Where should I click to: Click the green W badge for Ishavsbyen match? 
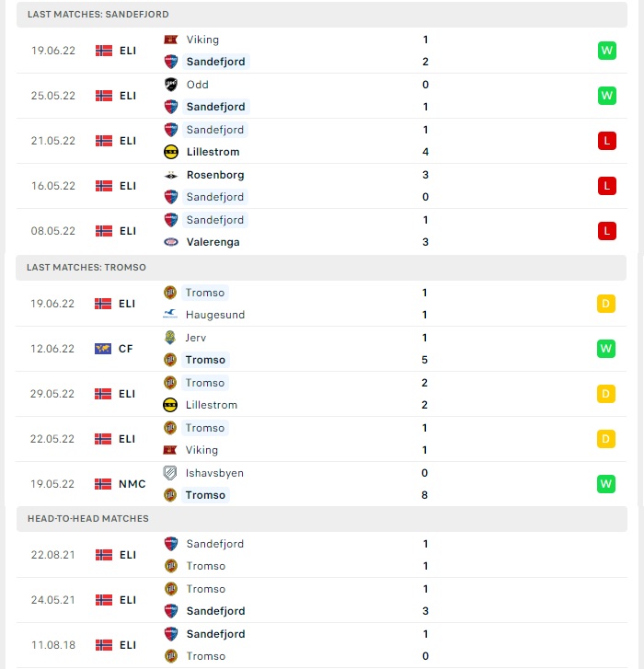606,484
